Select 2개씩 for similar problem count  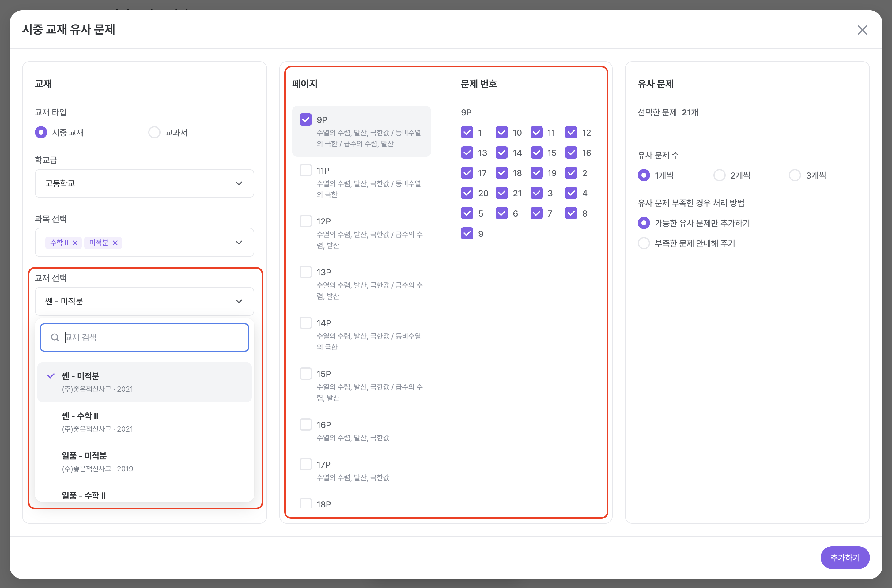[720, 175]
